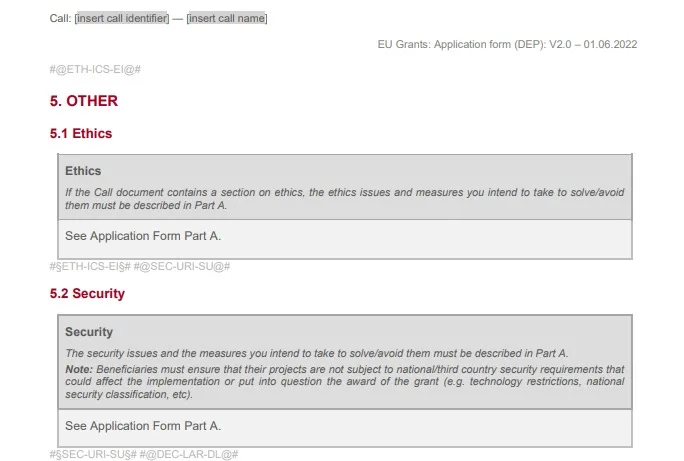Click the EU Grants version header text
The height and width of the screenshot is (461, 684).
[x=507, y=44]
